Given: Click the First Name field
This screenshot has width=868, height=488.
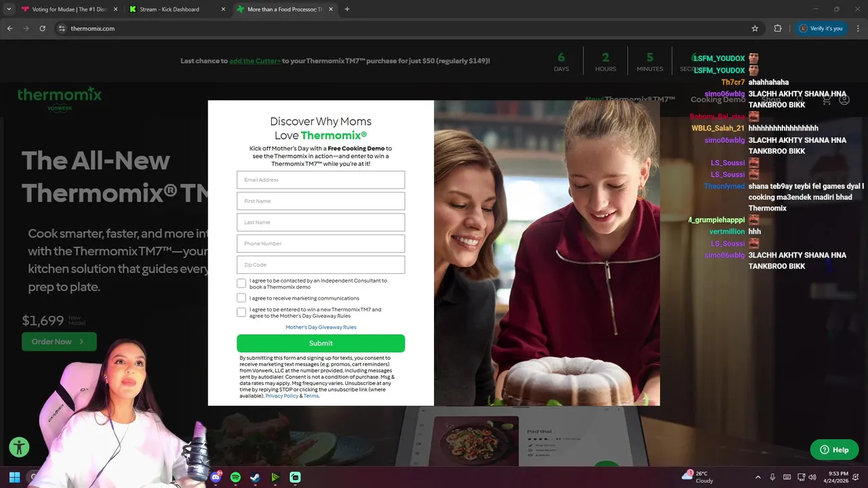Looking at the screenshot, I should [321, 201].
